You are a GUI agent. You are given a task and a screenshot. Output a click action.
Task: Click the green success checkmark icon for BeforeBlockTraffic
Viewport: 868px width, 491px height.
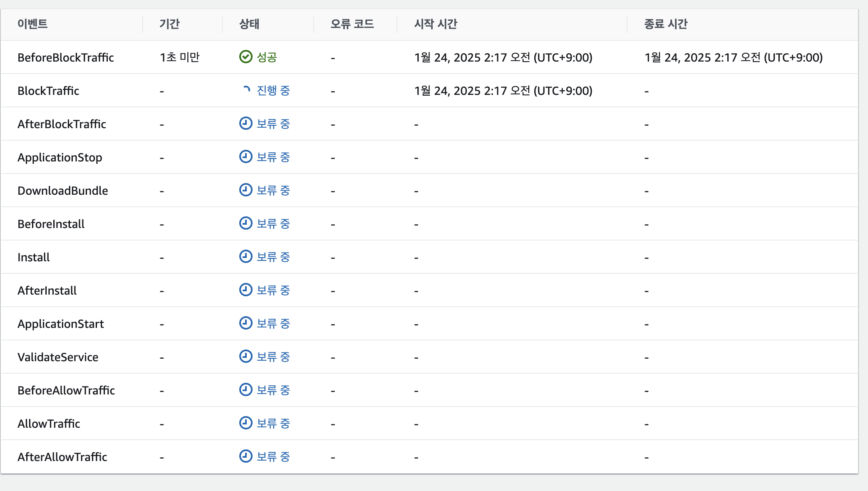click(x=246, y=57)
